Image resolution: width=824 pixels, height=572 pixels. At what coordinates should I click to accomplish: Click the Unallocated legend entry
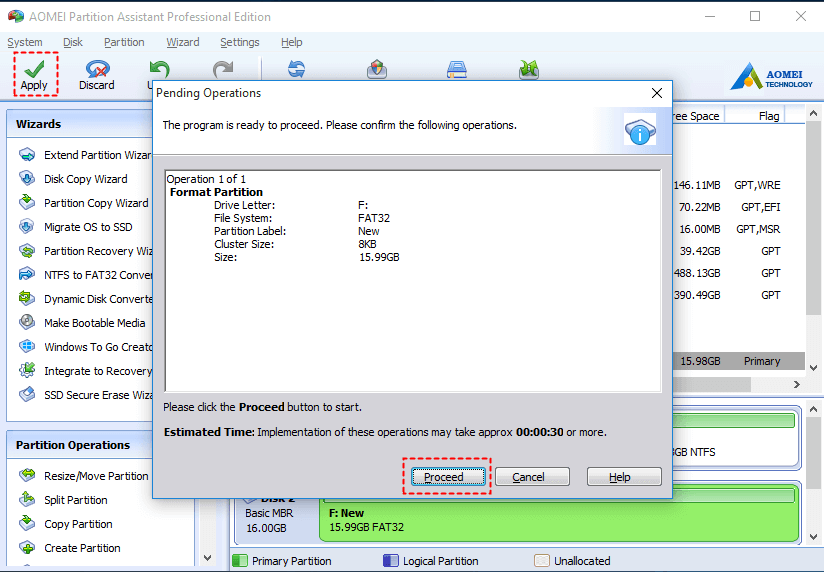pos(572,561)
